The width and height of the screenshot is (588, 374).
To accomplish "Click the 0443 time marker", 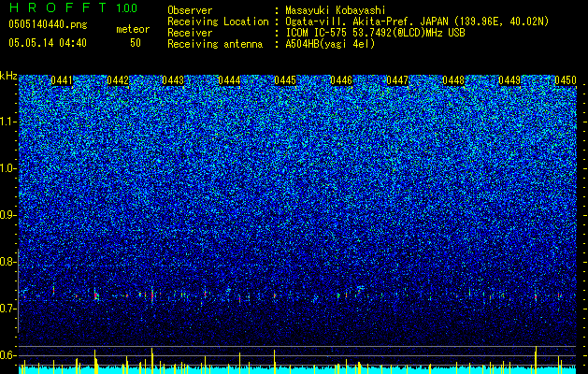I will (x=173, y=80).
